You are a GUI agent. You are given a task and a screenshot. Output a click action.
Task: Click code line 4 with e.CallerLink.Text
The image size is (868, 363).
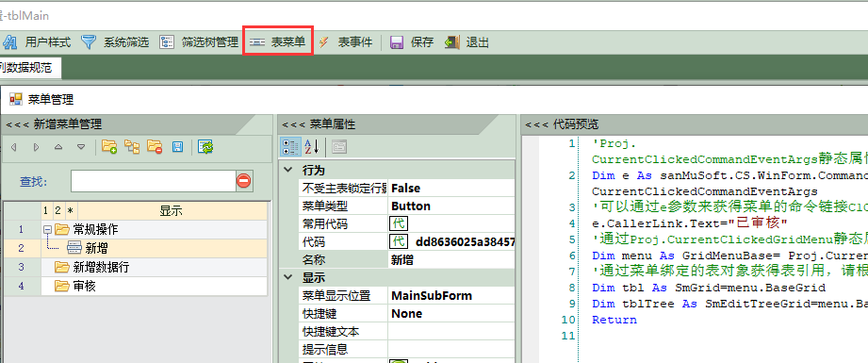[689, 223]
